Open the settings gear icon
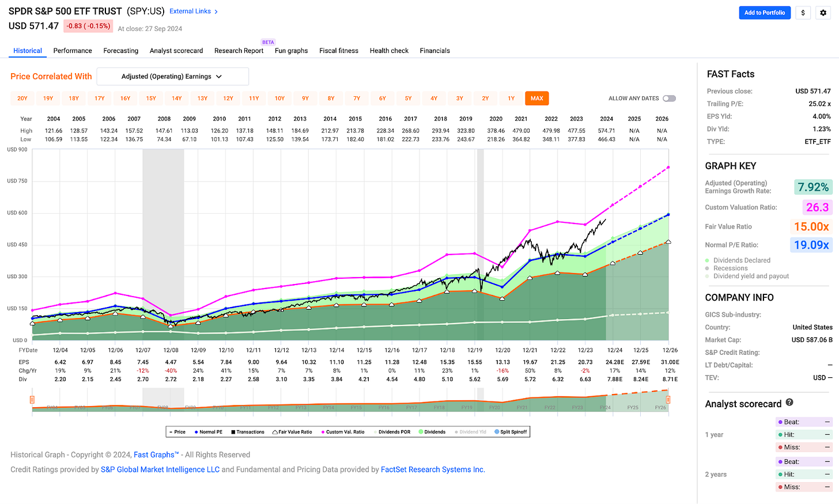This screenshot has width=839, height=504. tap(823, 13)
